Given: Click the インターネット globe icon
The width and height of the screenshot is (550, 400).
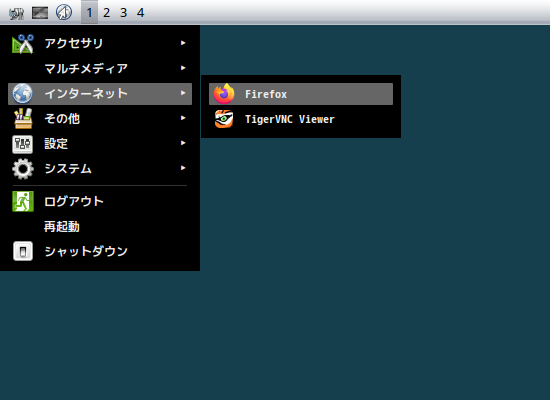Looking at the screenshot, I should (x=22, y=94).
